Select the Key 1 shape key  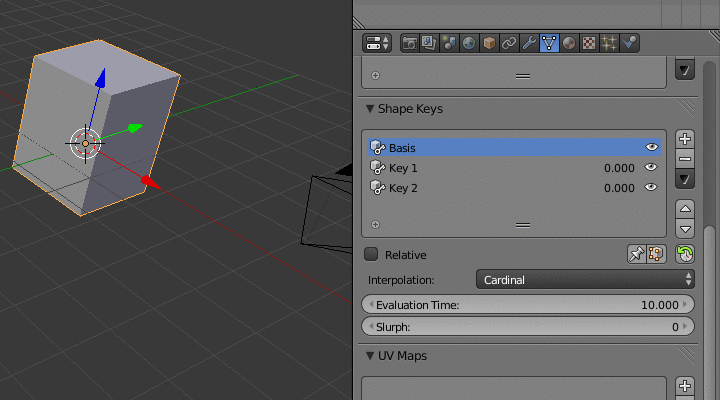click(x=514, y=168)
